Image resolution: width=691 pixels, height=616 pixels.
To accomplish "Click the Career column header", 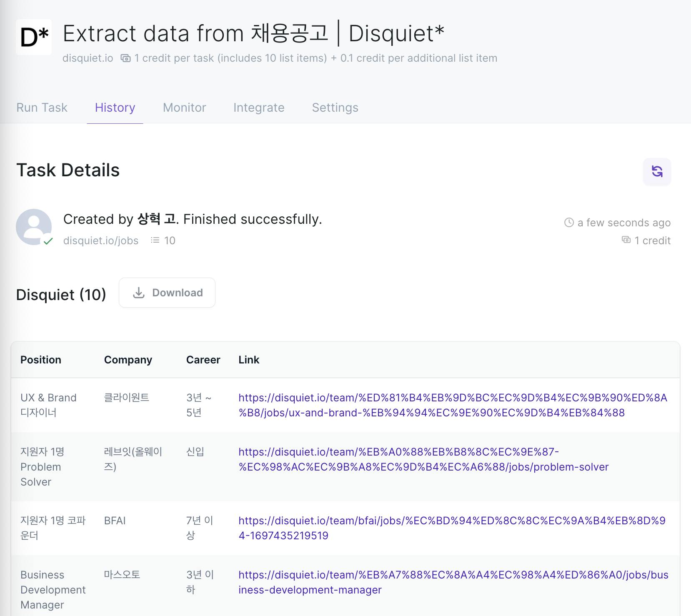I will click(203, 360).
